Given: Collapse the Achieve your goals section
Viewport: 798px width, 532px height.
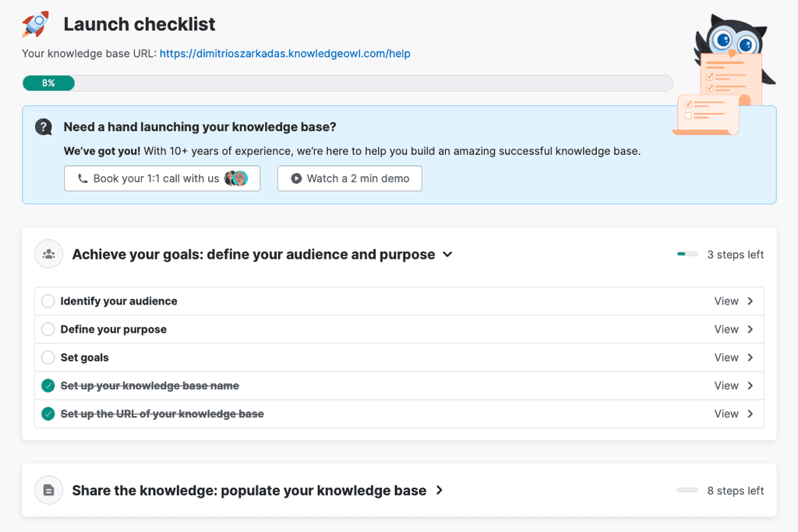Looking at the screenshot, I should 447,254.
